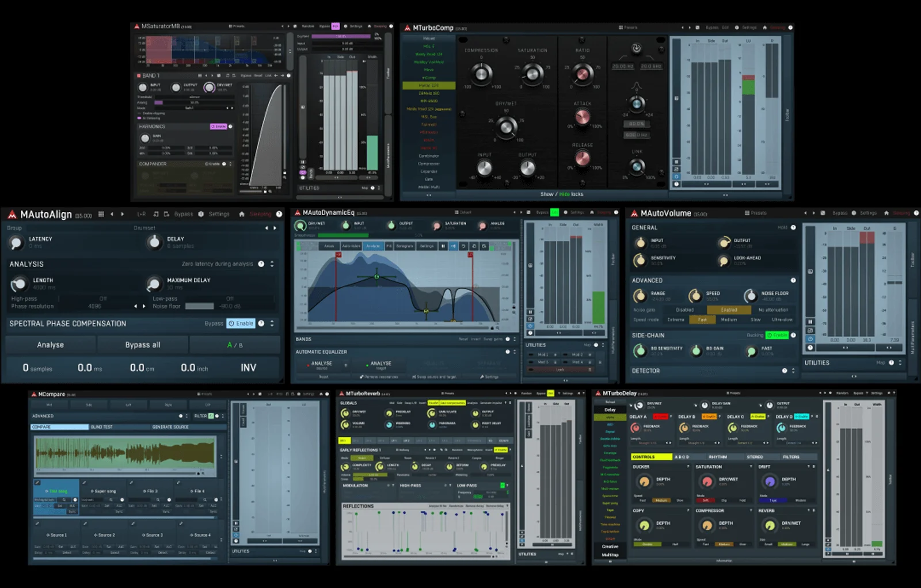921x588 pixels.
Task: Adjust the SB GAIN knob in MAutoVolume
Action: [x=696, y=350]
